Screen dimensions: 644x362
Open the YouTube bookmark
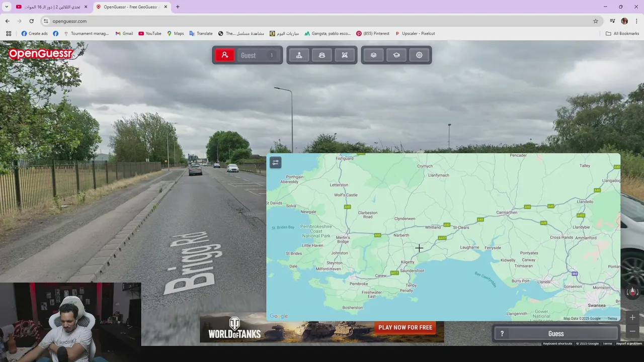pos(150,34)
